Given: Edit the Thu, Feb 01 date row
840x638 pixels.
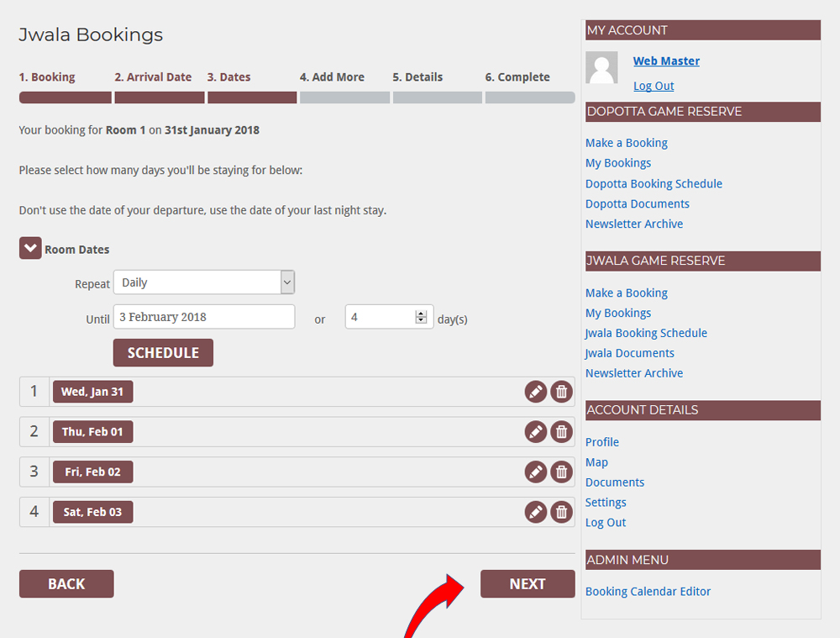Looking at the screenshot, I should pyautogui.click(x=535, y=432).
